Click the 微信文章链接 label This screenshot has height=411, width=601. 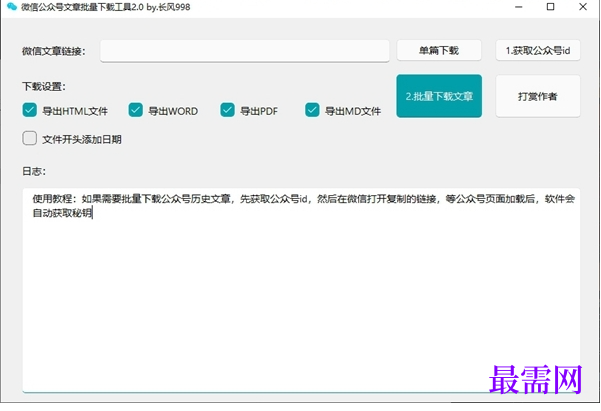[53, 51]
